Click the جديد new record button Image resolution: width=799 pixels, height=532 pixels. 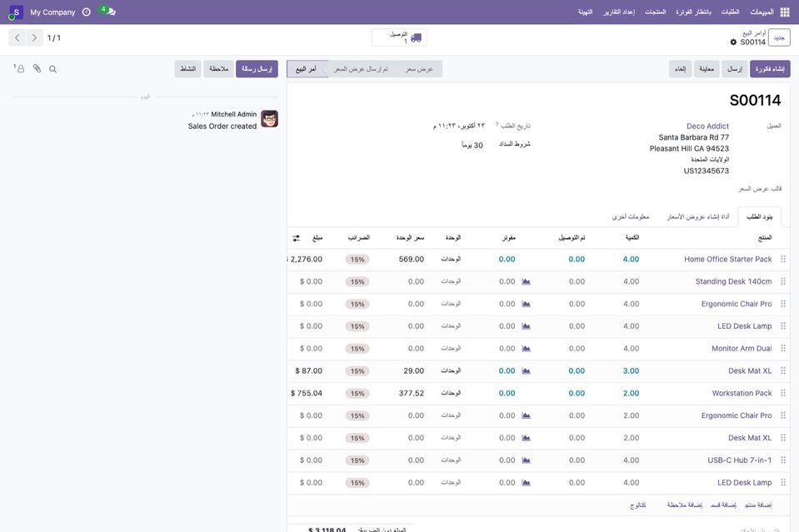click(x=779, y=37)
